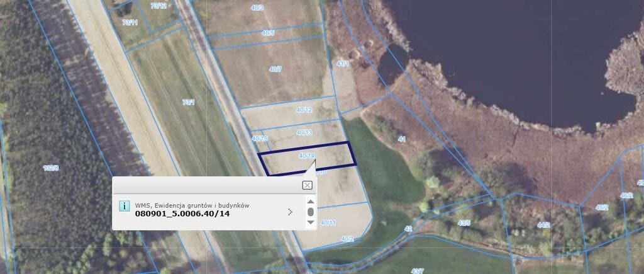Click parcel 40/7 on the map
The height and width of the screenshot is (274, 644).
coord(275,69)
